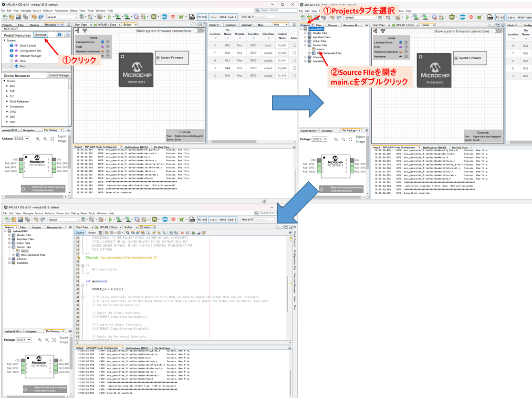Image resolution: width=532 pixels, height=398 pixels.
Task: Check the Analog checkbox for pin RA1 in top-left window
Action: pyautogui.click(x=294, y=61)
